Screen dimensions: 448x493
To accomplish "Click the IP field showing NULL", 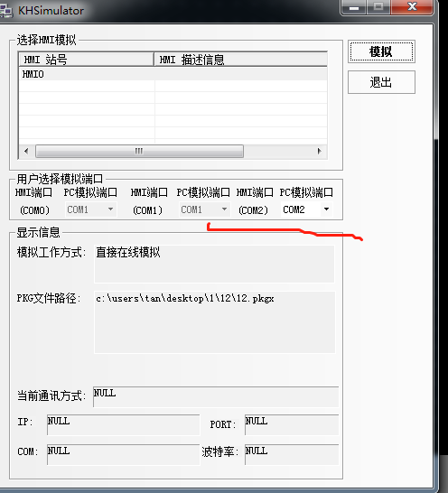I will (x=124, y=424).
